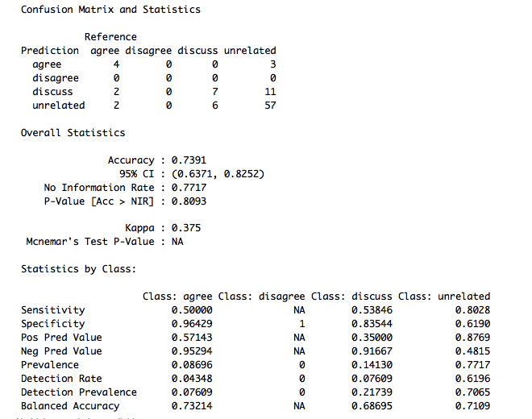Click the P-Value [Acc > NIR] label
Screen dimensions: 532x419
[x=98, y=201]
